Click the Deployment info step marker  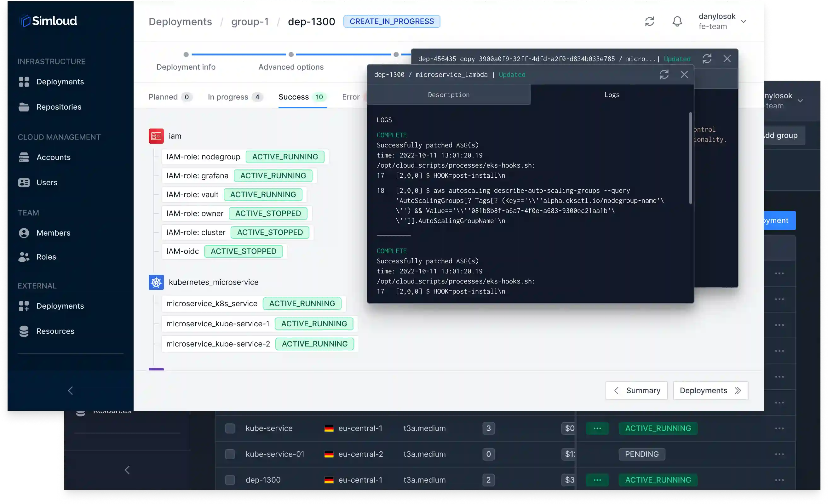tap(186, 54)
